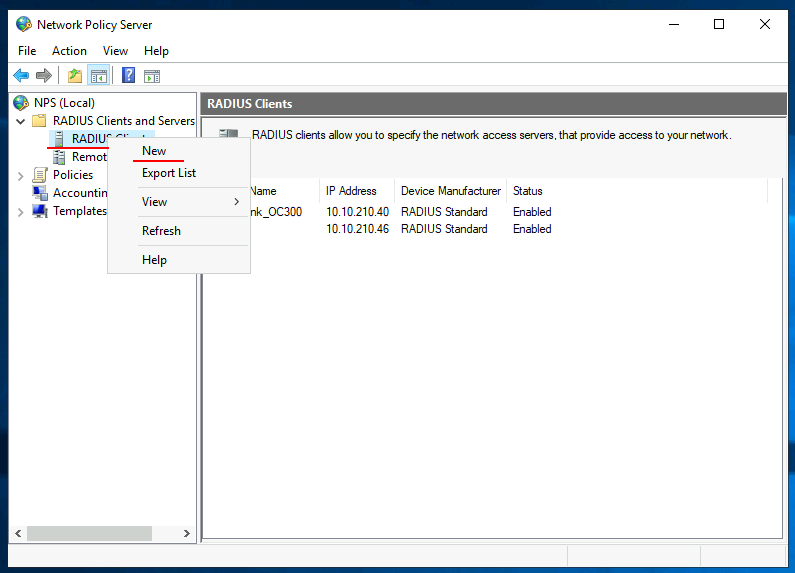
Task: Maximize the Network Policy Server window
Action: (x=719, y=24)
